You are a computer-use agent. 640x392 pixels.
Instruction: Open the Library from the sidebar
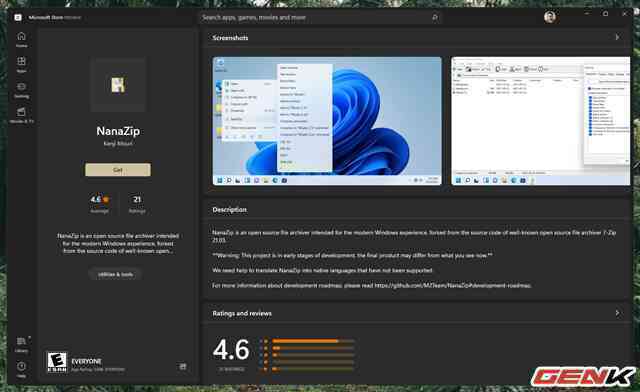(21, 345)
